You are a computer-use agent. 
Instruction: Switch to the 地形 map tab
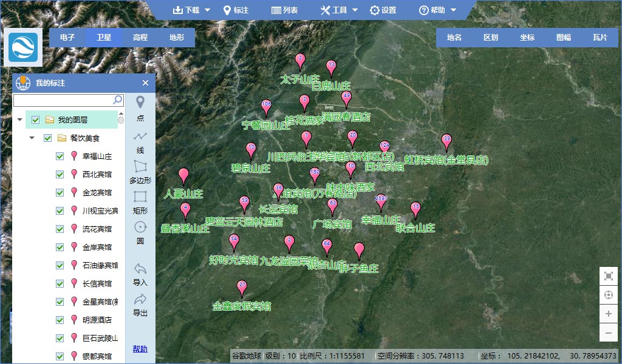point(177,38)
